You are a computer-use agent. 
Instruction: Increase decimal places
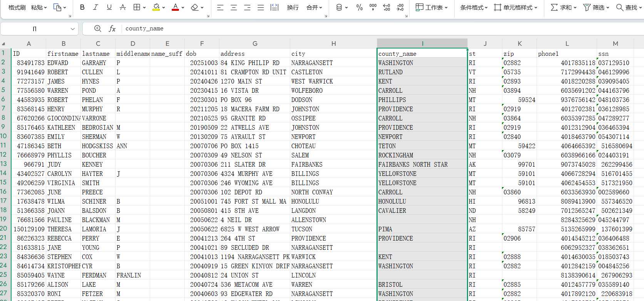pyautogui.click(x=386, y=7)
